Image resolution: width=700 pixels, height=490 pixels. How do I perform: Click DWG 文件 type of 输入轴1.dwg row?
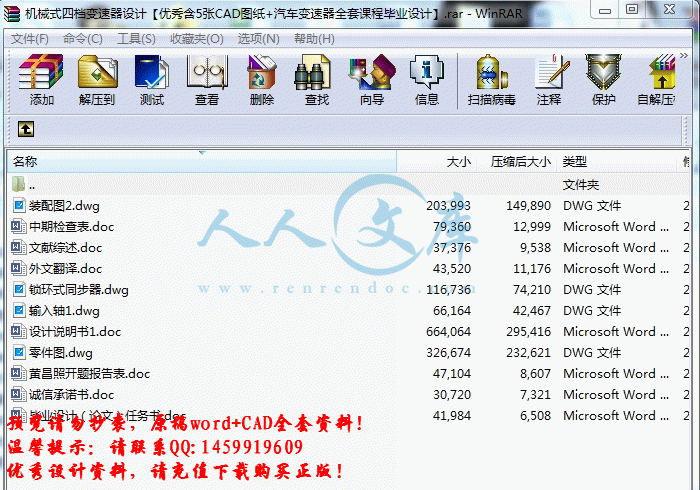tap(592, 311)
